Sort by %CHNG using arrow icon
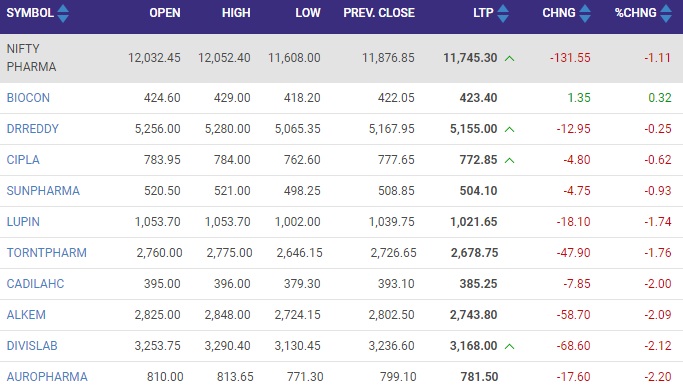683x390 pixels. [x=666, y=14]
